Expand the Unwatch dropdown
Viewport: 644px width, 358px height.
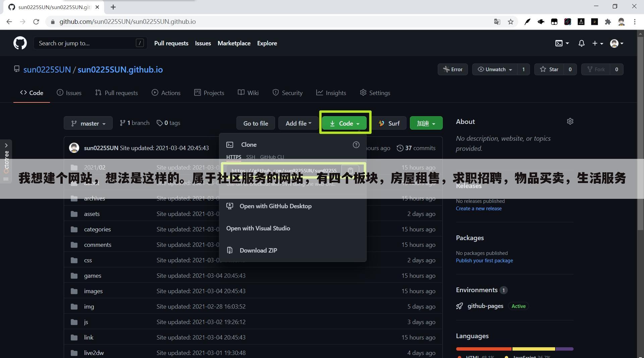pyautogui.click(x=495, y=70)
